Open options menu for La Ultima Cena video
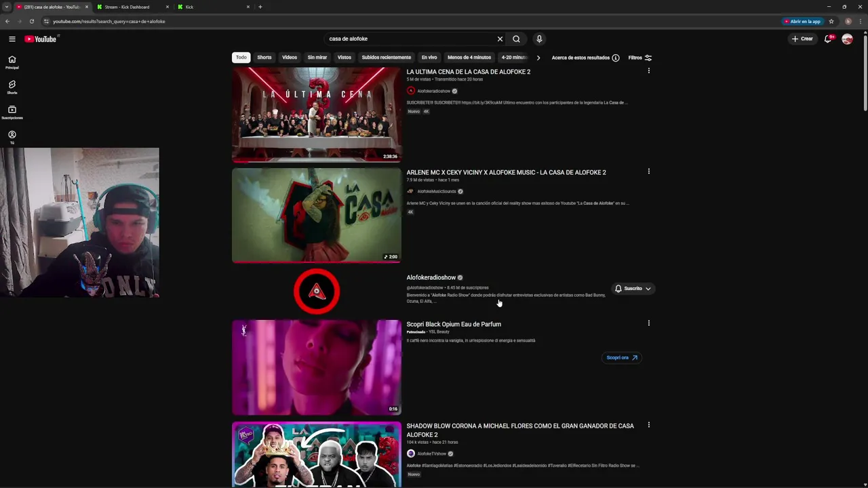Screen dimensions: 868x488 tap(649, 70)
